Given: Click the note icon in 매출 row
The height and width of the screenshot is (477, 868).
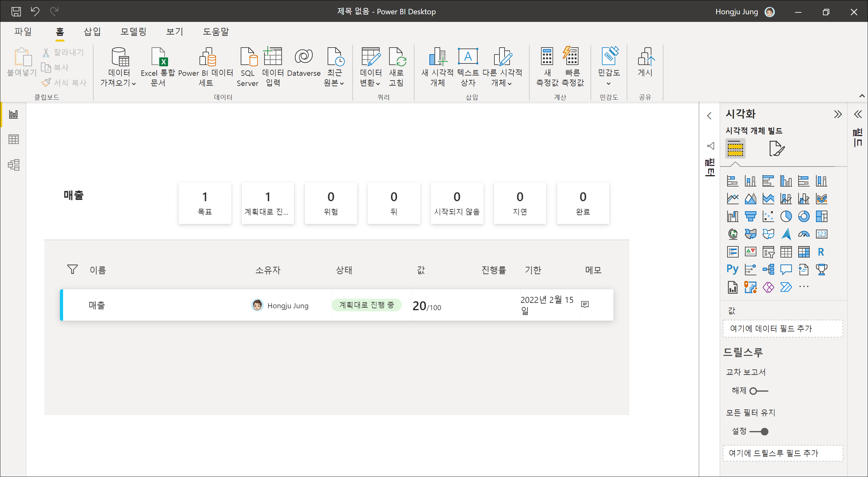Looking at the screenshot, I should pos(585,304).
